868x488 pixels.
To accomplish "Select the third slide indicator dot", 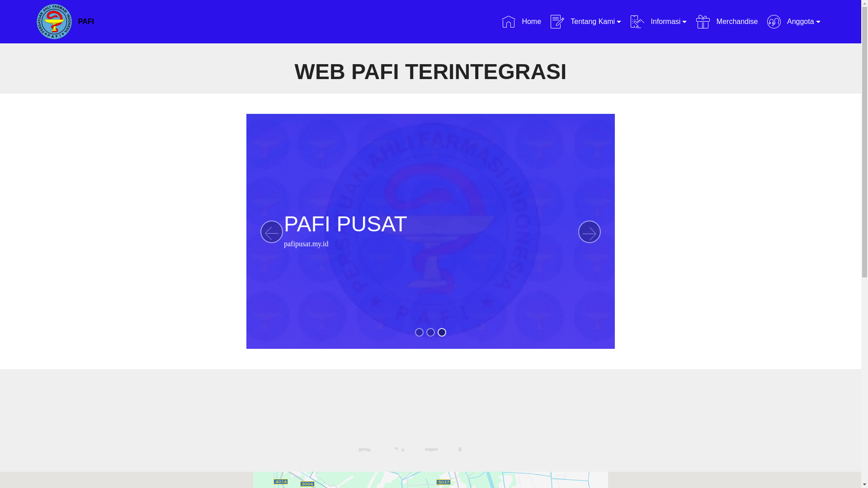I will 442,333.
